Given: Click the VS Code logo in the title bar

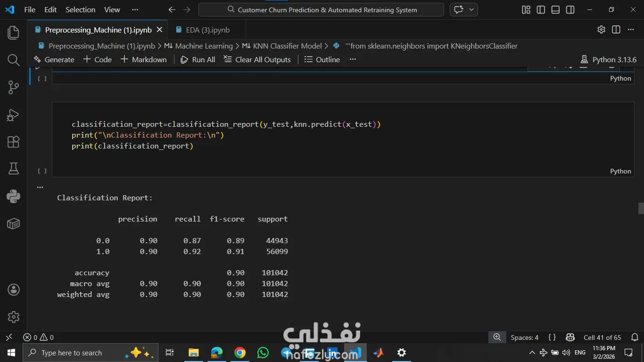Looking at the screenshot, I should pos(9,9).
